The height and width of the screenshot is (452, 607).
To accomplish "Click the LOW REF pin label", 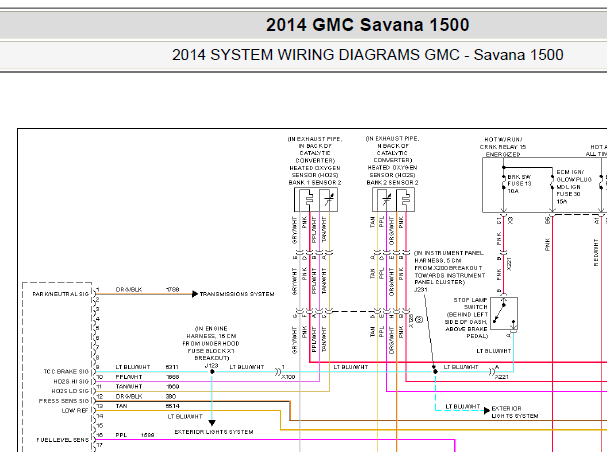I will pyautogui.click(x=75, y=411).
